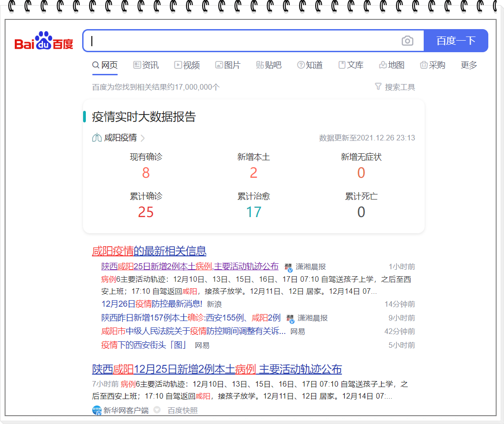Click the 视频 play icon

178,65
